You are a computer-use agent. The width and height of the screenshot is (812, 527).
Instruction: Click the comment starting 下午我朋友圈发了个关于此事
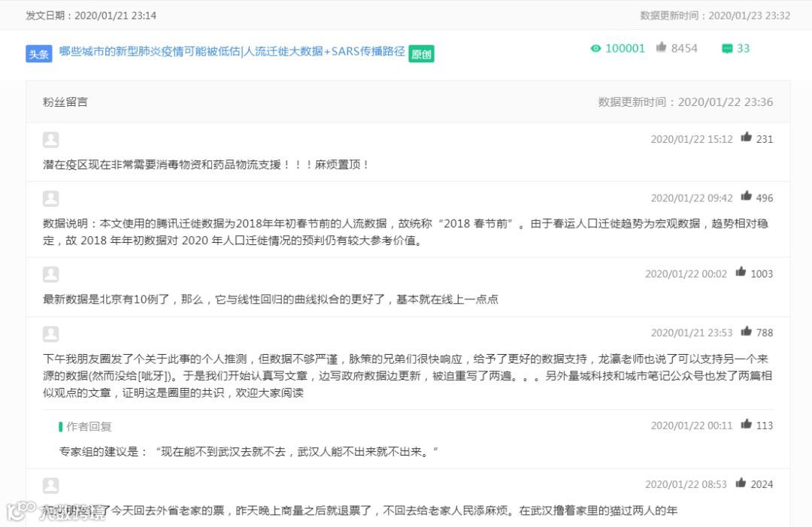[x=408, y=376]
